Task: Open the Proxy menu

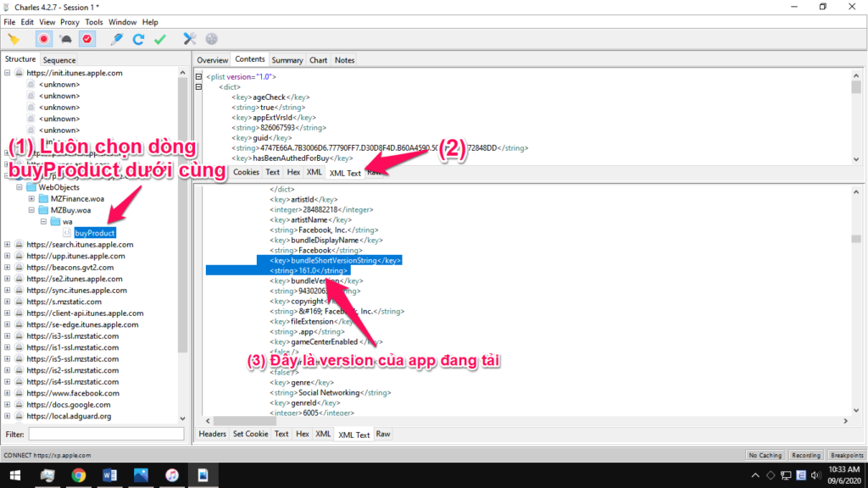Action: click(69, 22)
